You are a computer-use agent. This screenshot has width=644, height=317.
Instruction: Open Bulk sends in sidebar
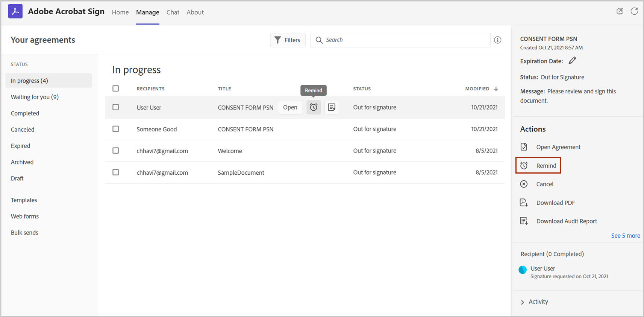click(24, 233)
